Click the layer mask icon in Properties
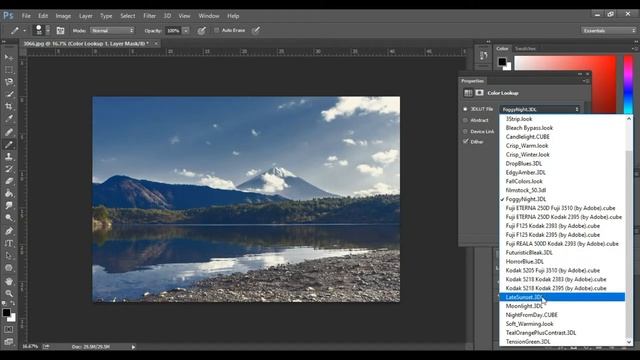This screenshot has width=640, height=360. [x=480, y=93]
